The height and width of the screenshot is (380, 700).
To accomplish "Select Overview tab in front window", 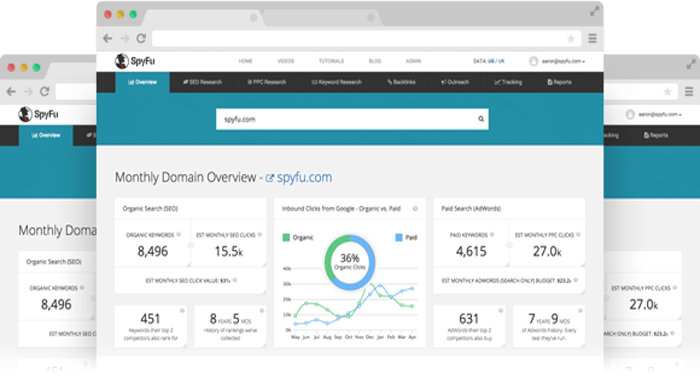I will tap(142, 82).
